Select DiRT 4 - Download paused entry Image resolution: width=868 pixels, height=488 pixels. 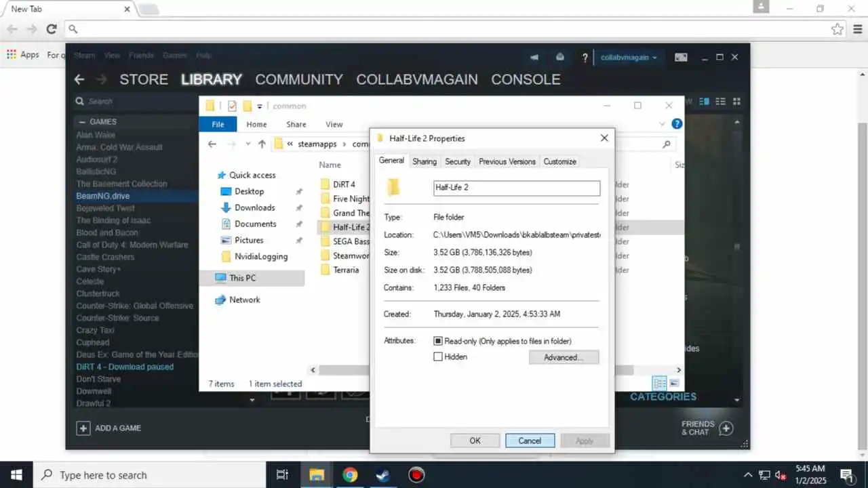(x=125, y=367)
